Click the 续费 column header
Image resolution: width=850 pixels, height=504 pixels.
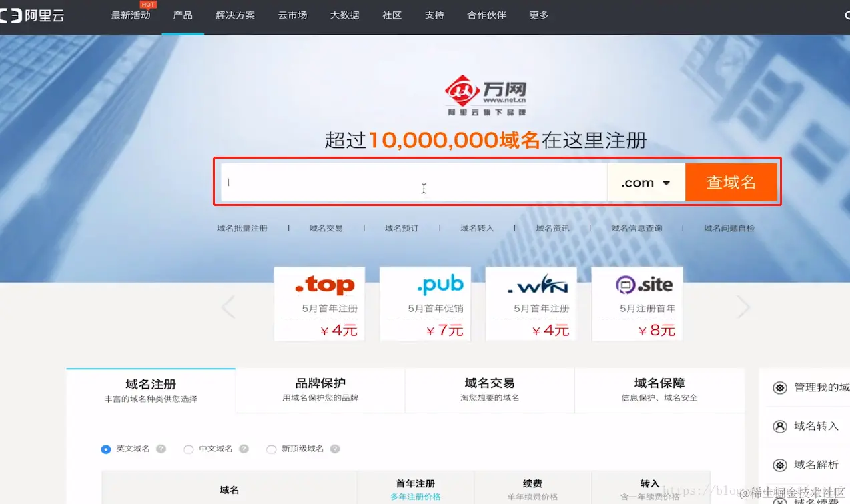(x=532, y=484)
